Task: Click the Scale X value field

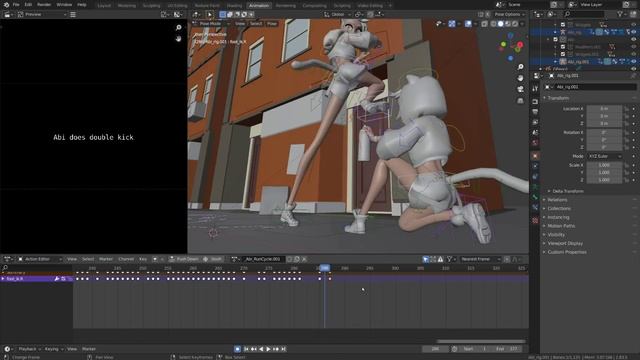Action: 604,165
